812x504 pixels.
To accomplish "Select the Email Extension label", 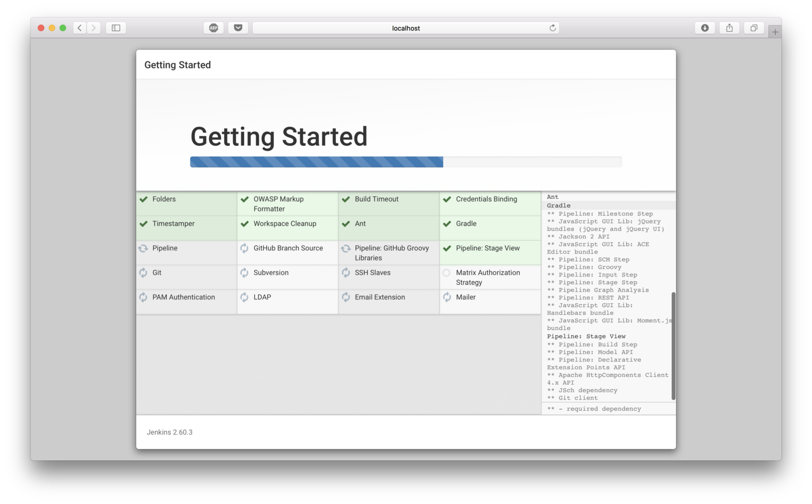I will (380, 297).
